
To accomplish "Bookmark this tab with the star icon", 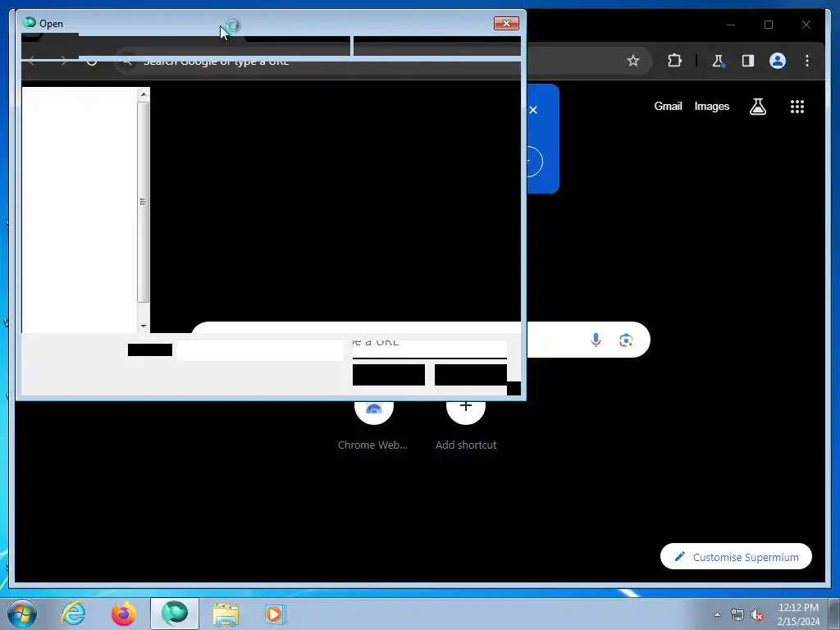I will coord(632,61).
